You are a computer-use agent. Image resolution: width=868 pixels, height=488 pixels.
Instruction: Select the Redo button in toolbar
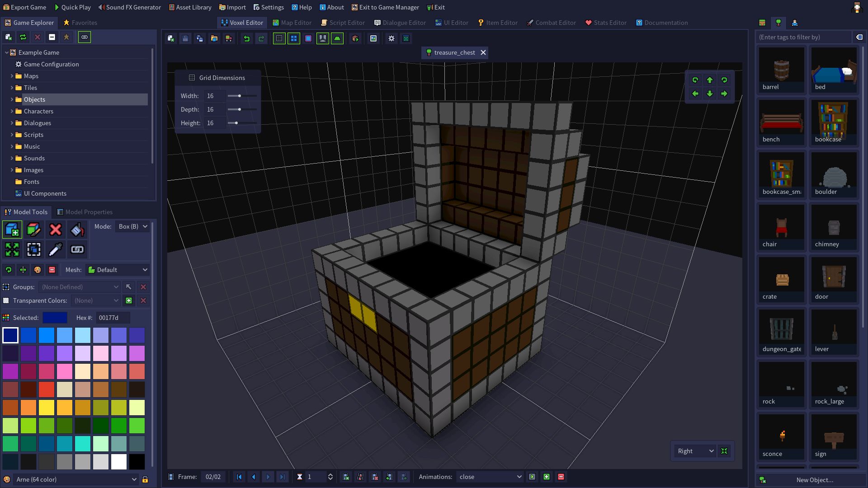(x=261, y=38)
